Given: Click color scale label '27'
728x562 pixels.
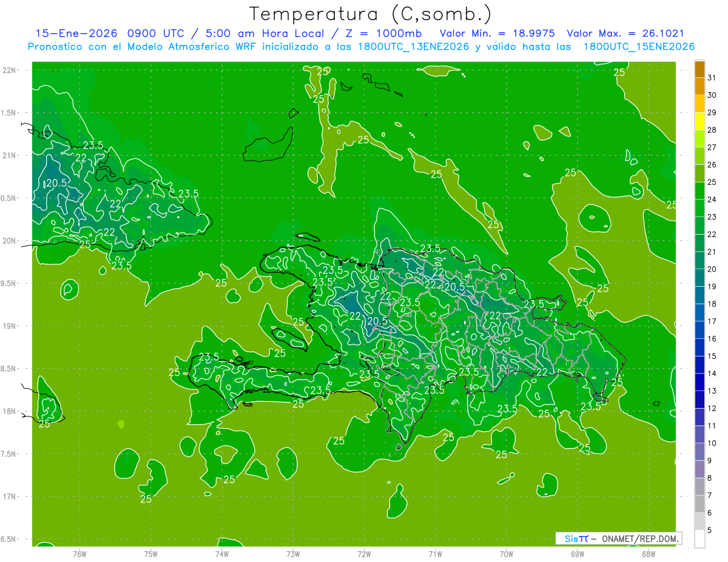Looking at the screenshot, I should (712, 147).
